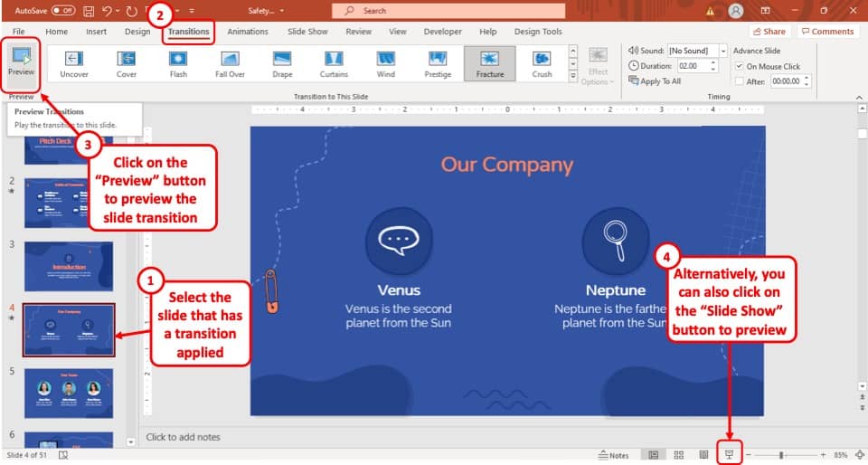868x465 pixels.
Task: Undo the last action
Action: (108, 11)
